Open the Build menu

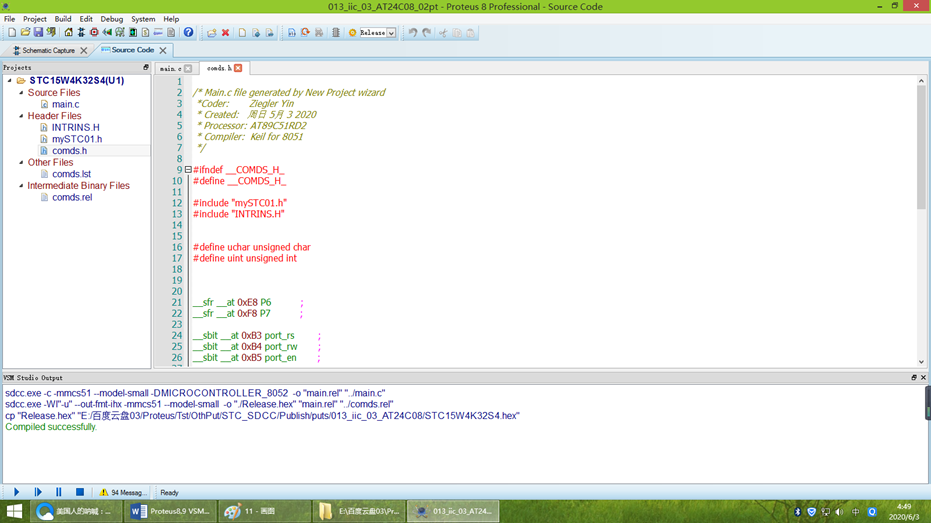(63, 19)
